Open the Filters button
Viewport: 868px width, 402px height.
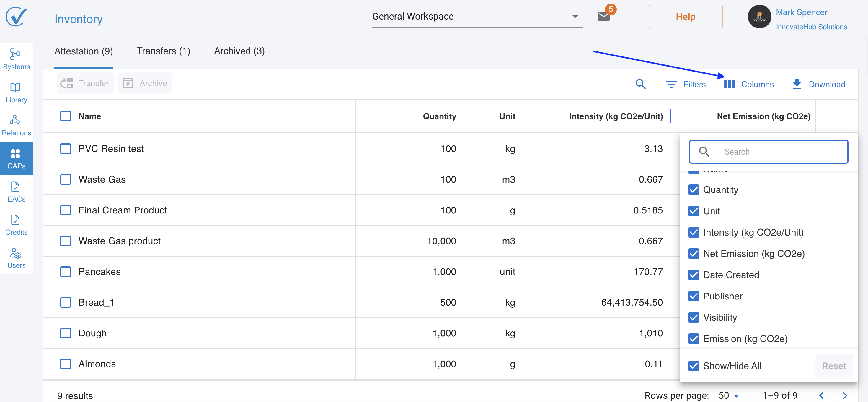point(686,84)
